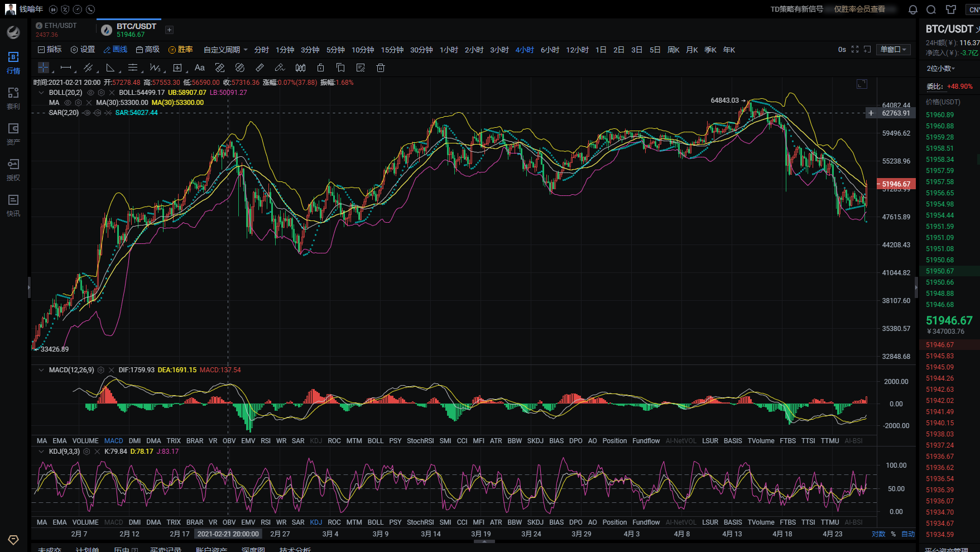The width and height of the screenshot is (980, 552).
Task: Select the ruler measure tool
Action: pos(260,68)
